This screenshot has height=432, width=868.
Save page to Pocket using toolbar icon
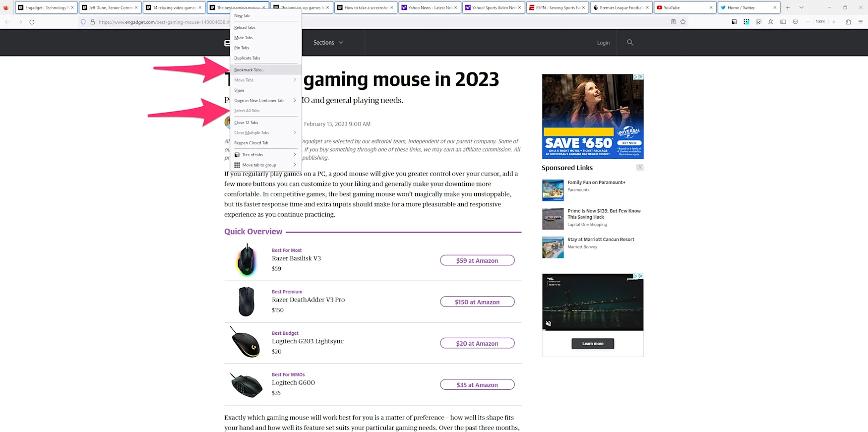795,22
